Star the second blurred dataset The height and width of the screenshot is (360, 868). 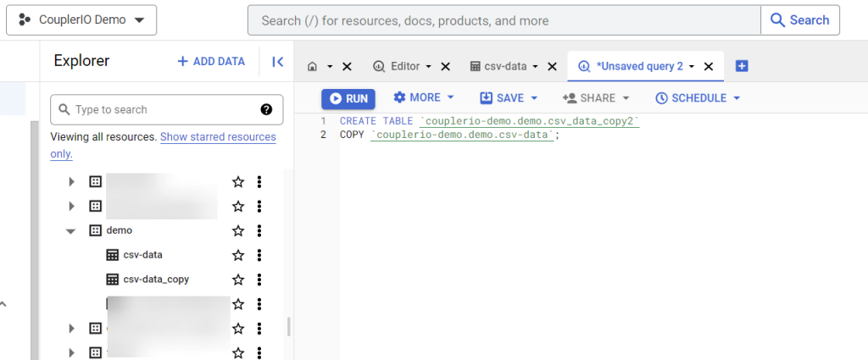[238, 207]
